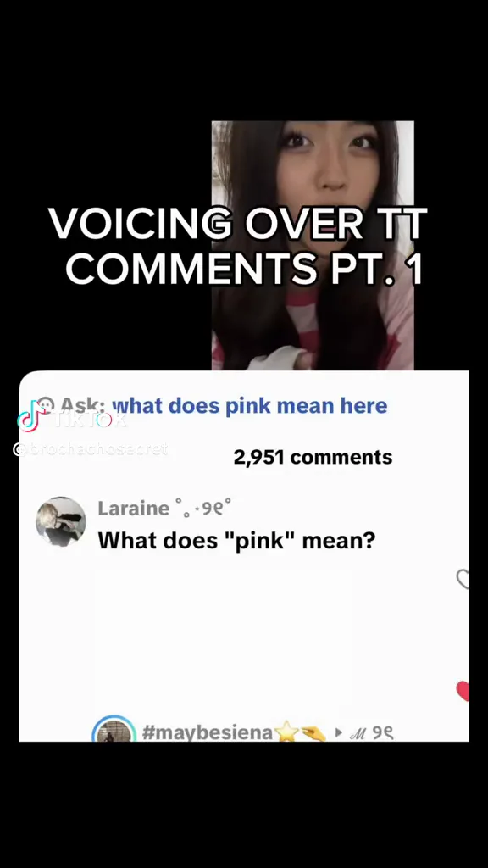The height and width of the screenshot is (868, 488).
Task: Click the 'What does "pink" mean?' comment text
Action: [x=237, y=540]
